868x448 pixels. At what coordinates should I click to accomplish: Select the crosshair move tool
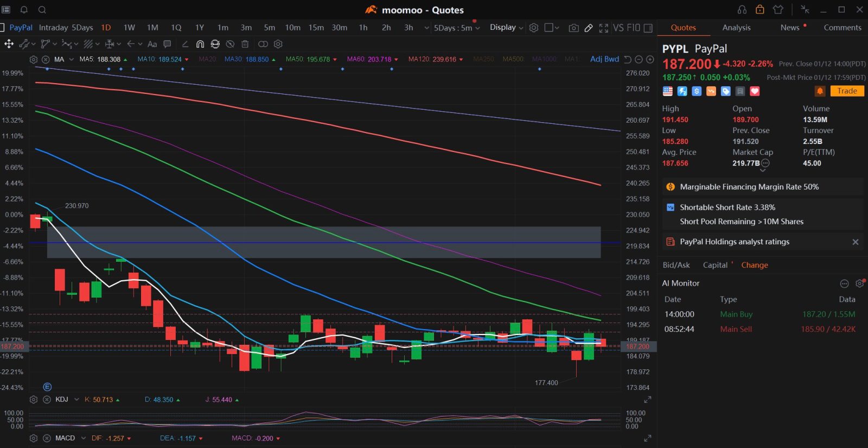coord(9,44)
